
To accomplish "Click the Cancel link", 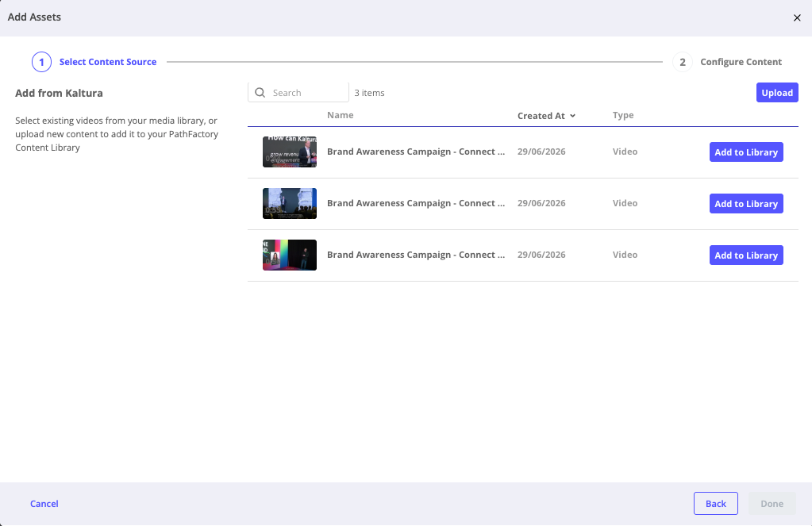I will (x=44, y=504).
